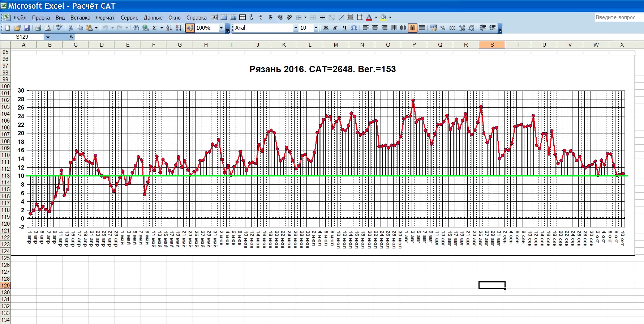Expand the Arial font name dropdown
This screenshot has width=644, height=324.
tap(295, 28)
